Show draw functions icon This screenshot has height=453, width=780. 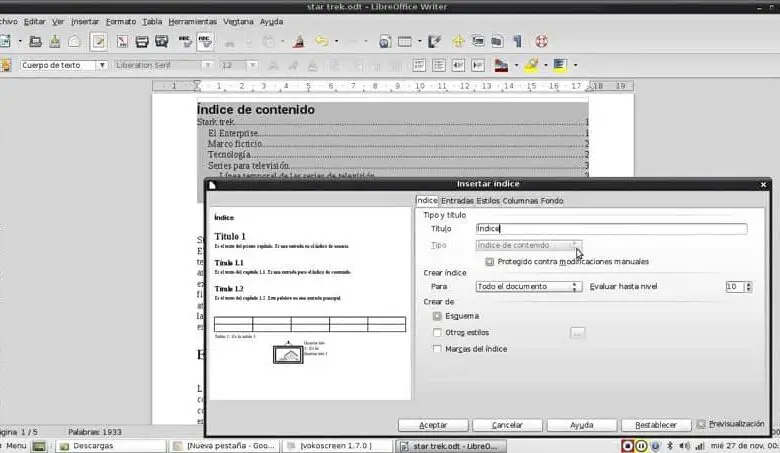click(x=434, y=42)
